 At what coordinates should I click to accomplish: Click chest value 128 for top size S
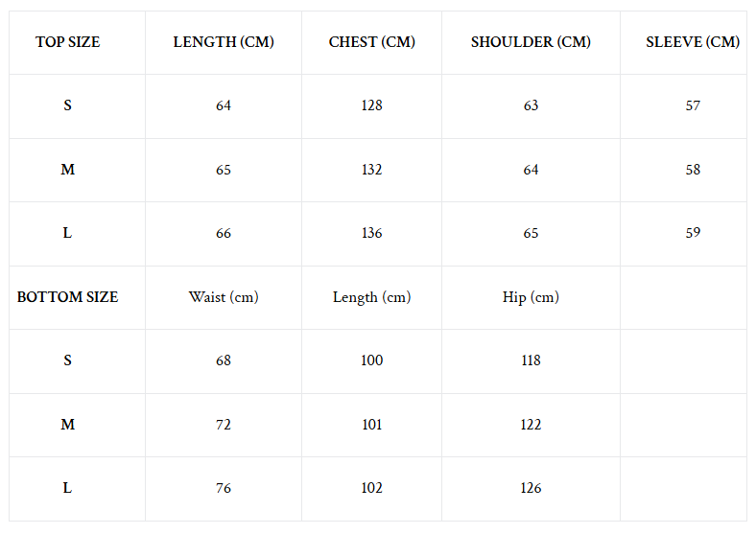(x=371, y=105)
